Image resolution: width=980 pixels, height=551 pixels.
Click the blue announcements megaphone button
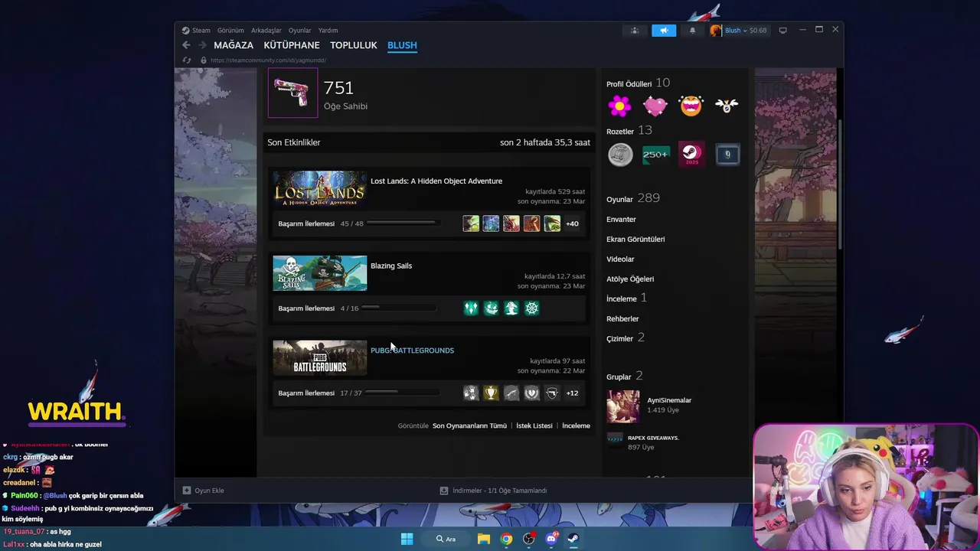664,31
